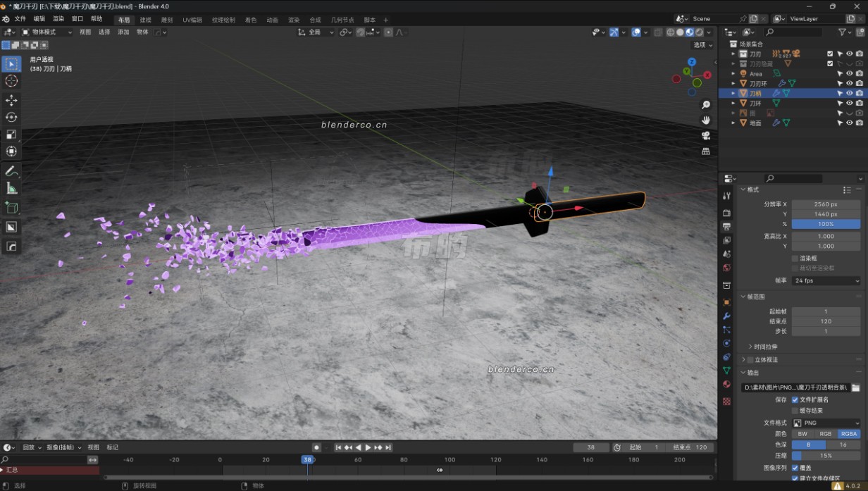
Task: Open the Object properties tab
Action: [726, 302]
